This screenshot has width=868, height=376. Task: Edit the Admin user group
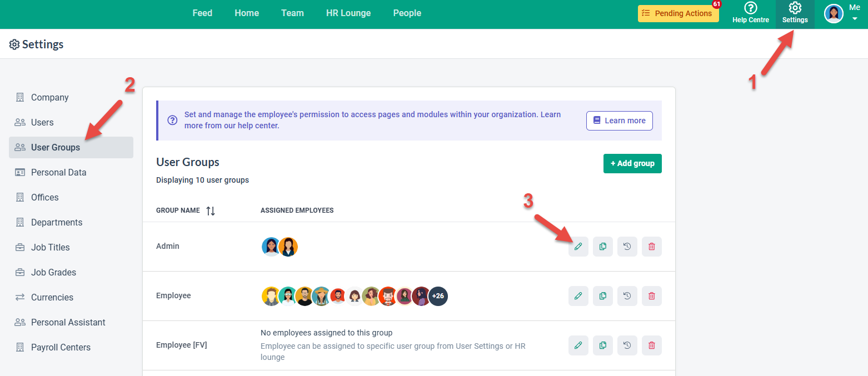coord(578,246)
